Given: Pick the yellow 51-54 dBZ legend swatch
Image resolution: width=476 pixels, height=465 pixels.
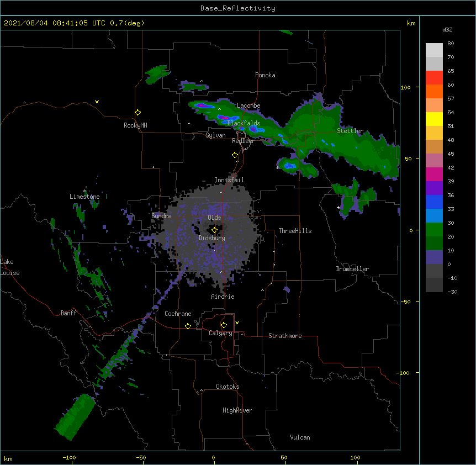Looking at the screenshot, I should 434,119.
